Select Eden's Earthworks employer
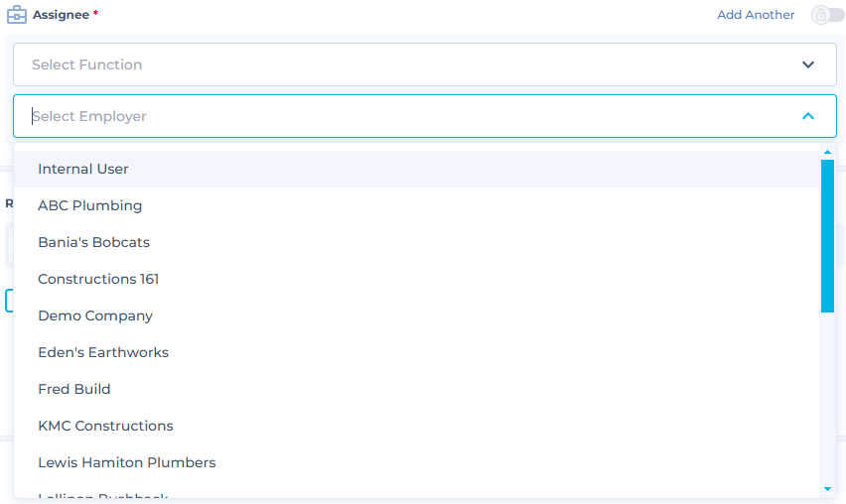Image resolution: width=846 pixels, height=504 pixels. coord(103,352)
